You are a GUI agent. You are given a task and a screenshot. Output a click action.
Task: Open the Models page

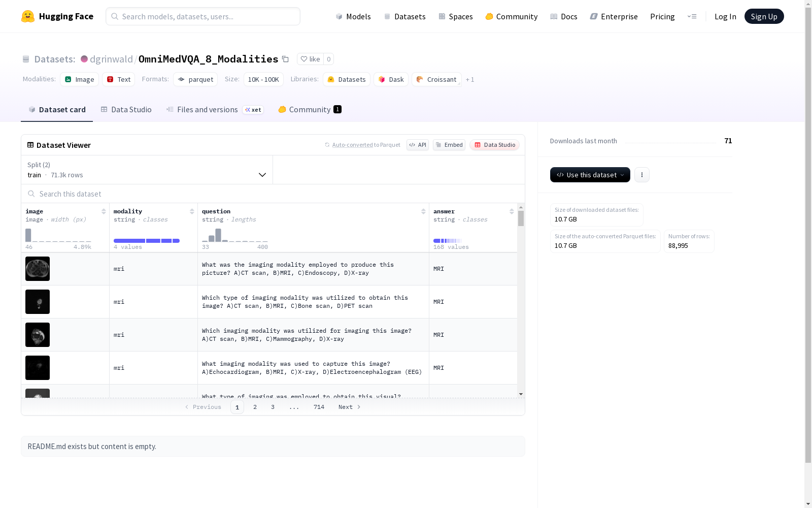[x=353, y=16]
